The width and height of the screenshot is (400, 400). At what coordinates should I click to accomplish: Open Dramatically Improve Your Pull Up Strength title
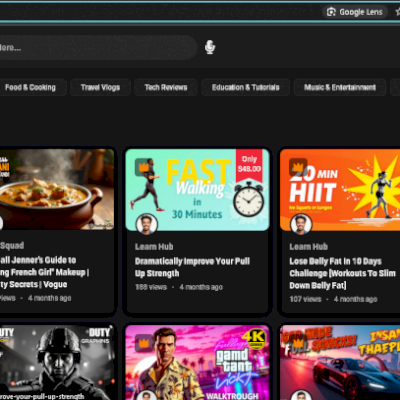192,267
